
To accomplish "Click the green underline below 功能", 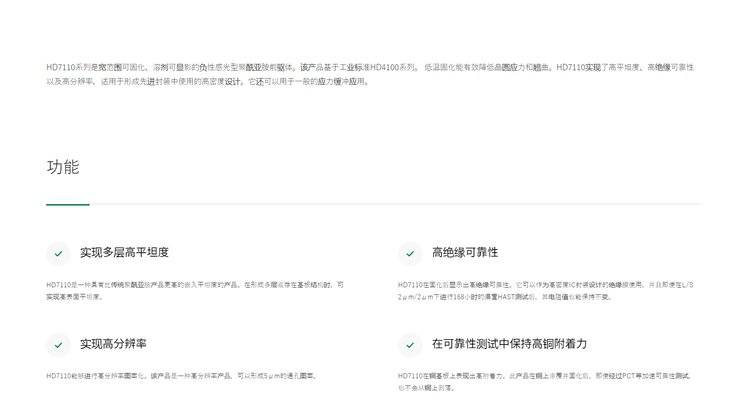I will coord(68,204).
